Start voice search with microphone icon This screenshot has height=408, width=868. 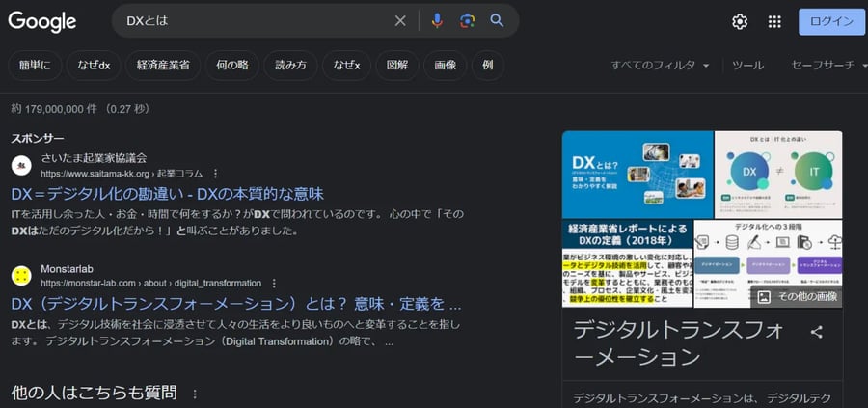coord(437,21)
